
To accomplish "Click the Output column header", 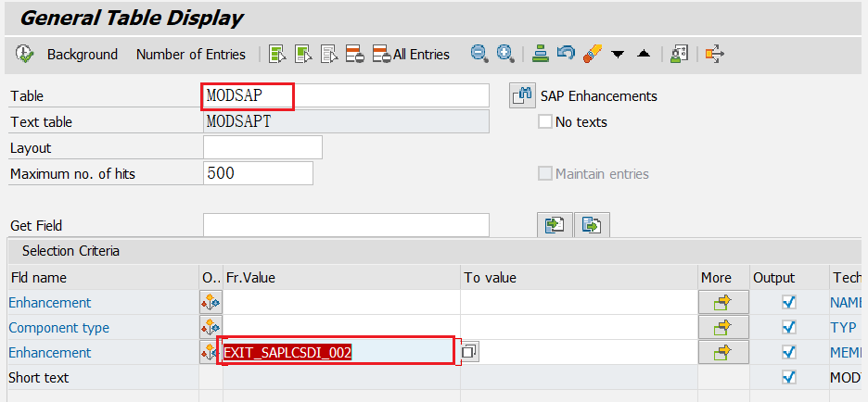I will 773,277.
